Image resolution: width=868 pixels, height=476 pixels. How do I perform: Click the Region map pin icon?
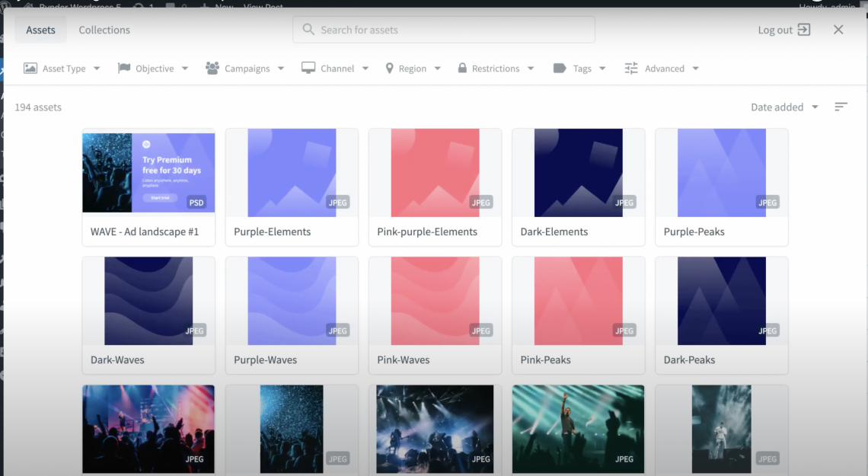pyautogui.click(x=390, y=68)
